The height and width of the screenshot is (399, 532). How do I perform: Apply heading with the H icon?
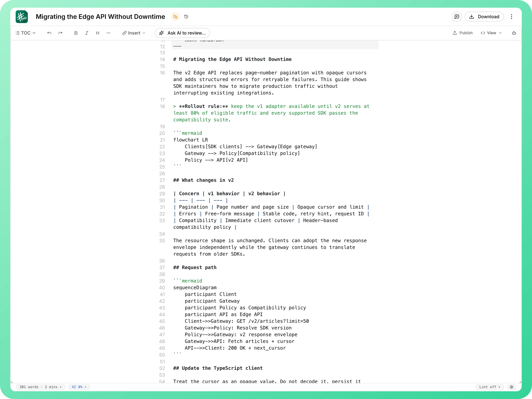pos(97,33)
